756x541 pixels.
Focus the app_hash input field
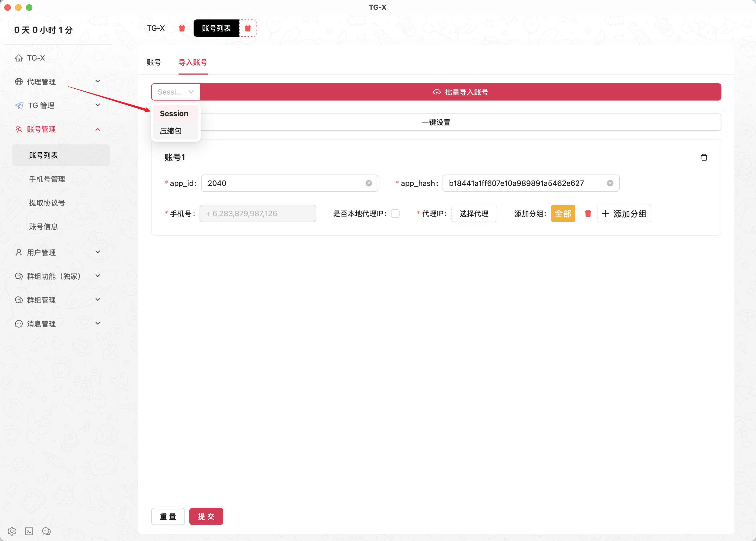pyautogui.click(x=531, y=183)
